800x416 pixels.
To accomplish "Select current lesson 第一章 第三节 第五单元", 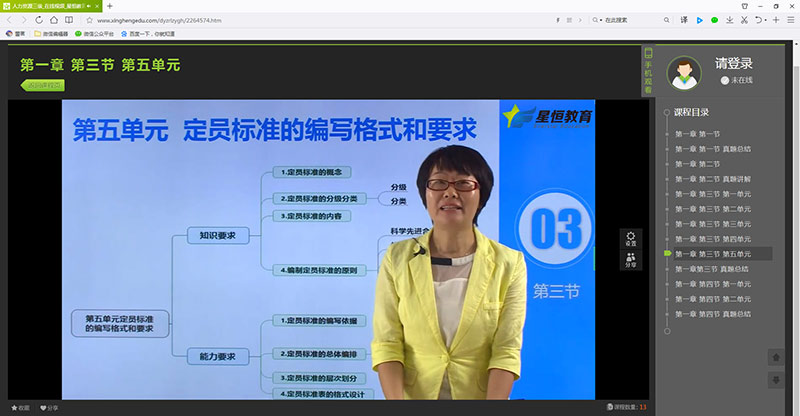I will point(722,254).
